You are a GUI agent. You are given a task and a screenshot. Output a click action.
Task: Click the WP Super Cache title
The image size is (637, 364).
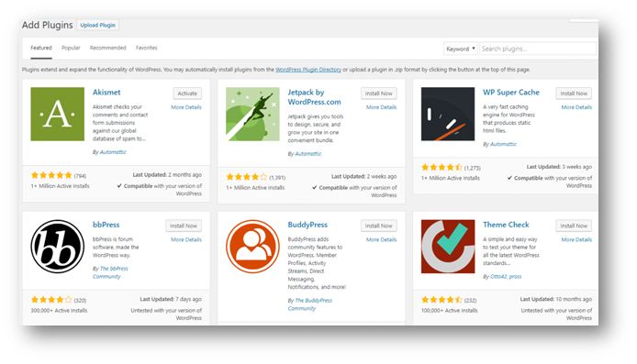511,92
